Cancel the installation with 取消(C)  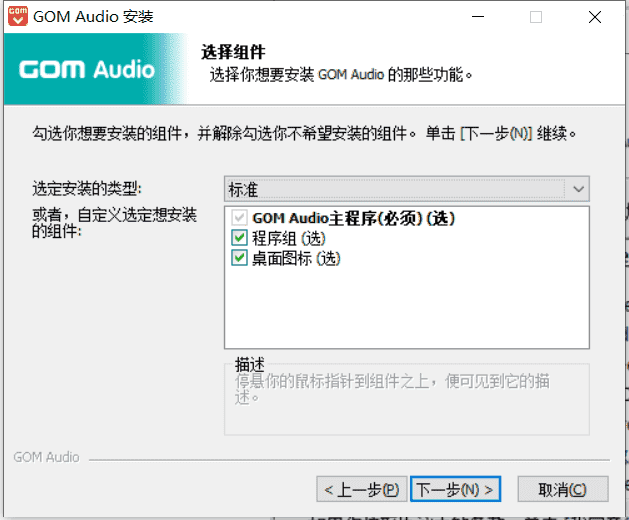coord(563,489)
